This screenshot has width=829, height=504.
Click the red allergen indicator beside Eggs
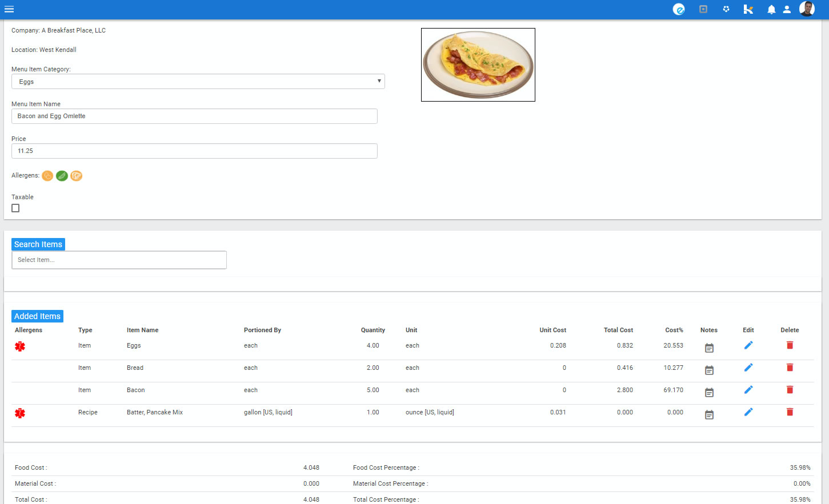pos(20,346)
